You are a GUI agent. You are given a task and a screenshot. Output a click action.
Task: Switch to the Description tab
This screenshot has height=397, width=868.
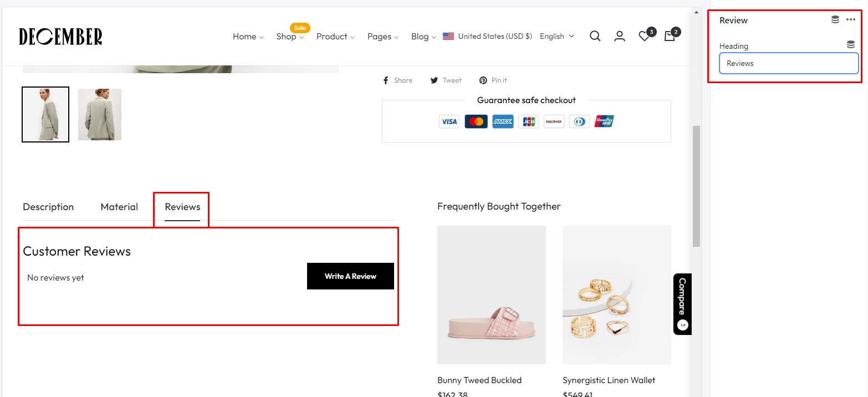click(x=48, y=207)
